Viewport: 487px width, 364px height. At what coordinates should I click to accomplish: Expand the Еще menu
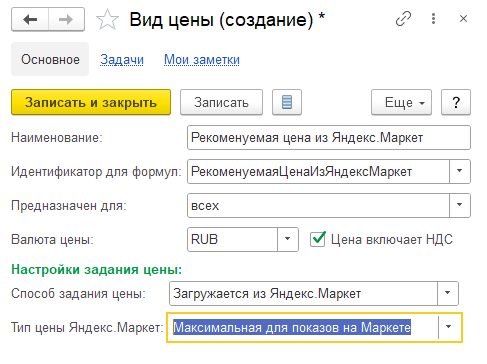[x=401, y=102]
